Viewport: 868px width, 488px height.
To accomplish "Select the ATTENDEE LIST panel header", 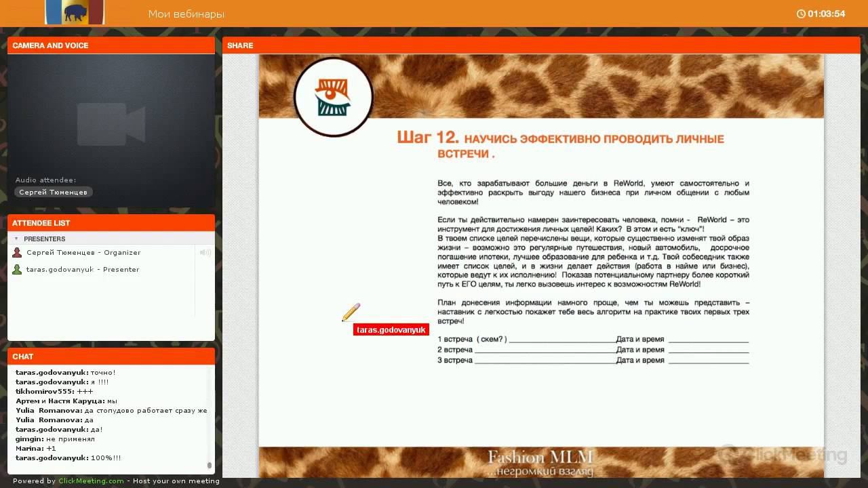I will tap(111, 223).
